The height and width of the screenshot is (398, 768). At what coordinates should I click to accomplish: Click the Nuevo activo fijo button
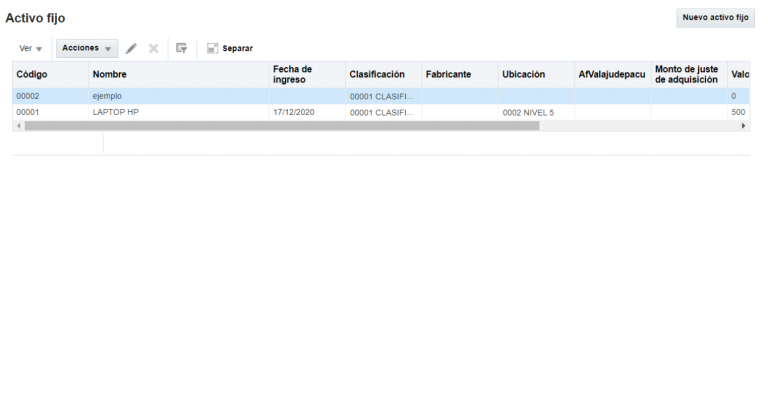tap(715, 18)
